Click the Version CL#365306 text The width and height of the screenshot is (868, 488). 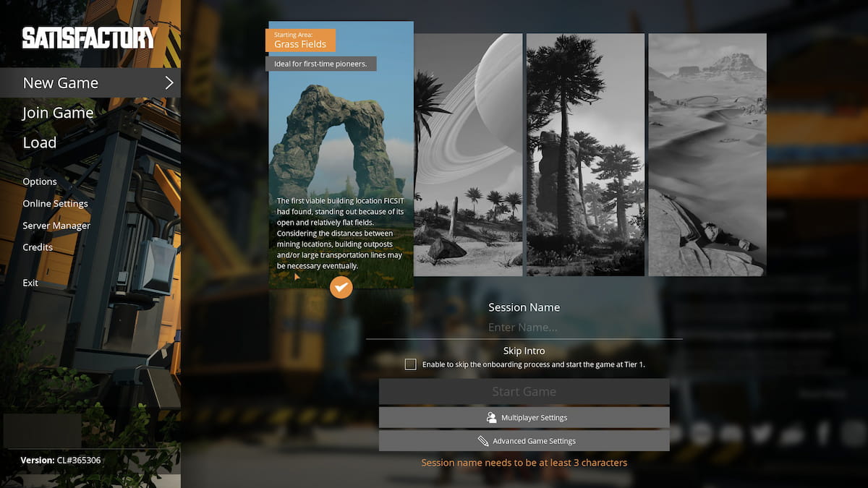tap(61, 460)
